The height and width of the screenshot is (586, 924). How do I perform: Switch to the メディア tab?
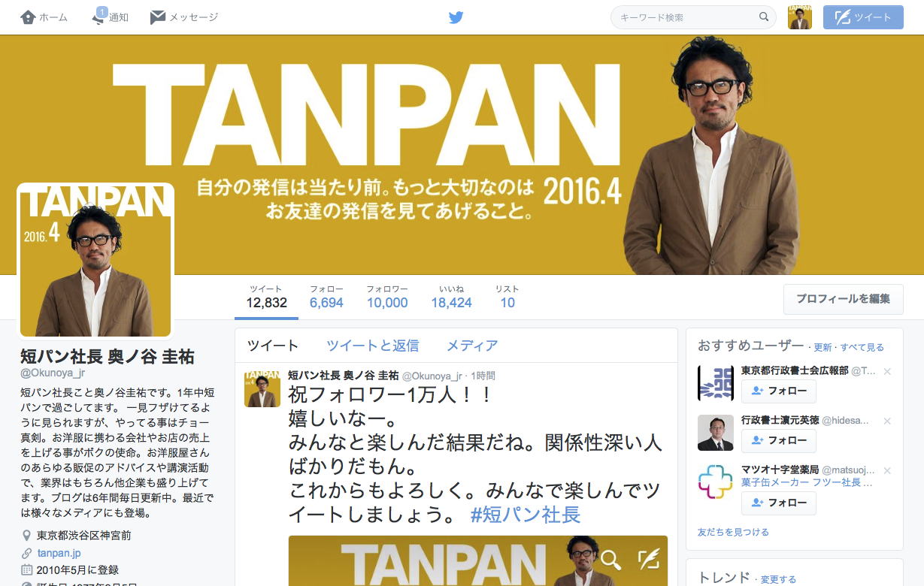click(x=472, y=346)
